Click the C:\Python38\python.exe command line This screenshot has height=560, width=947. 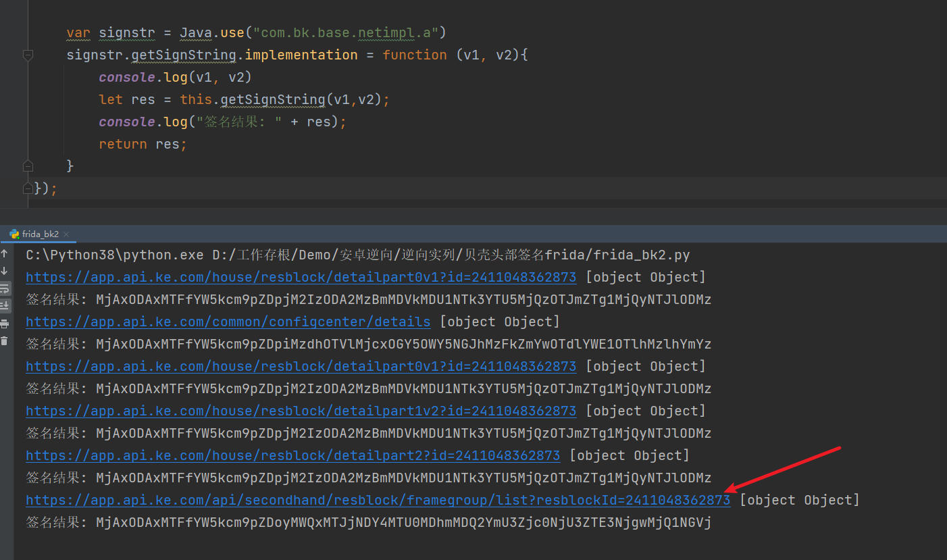pyautogui.click(x=358, y=255)
